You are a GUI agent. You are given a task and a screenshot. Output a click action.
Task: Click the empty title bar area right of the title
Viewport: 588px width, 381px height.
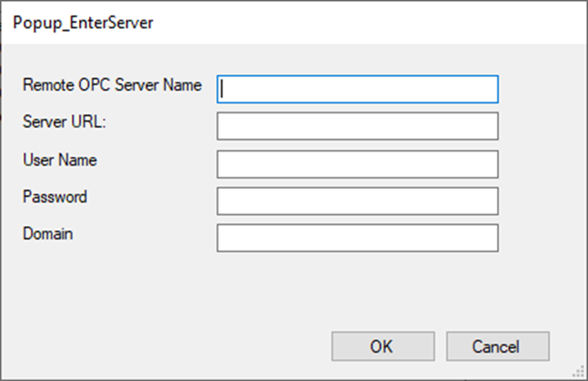tap(367, 23)
